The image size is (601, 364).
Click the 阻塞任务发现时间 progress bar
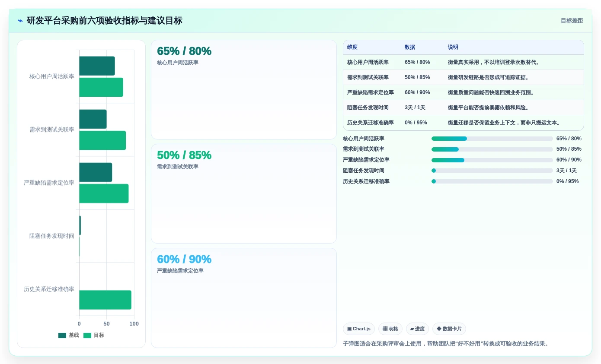[492, 171]
